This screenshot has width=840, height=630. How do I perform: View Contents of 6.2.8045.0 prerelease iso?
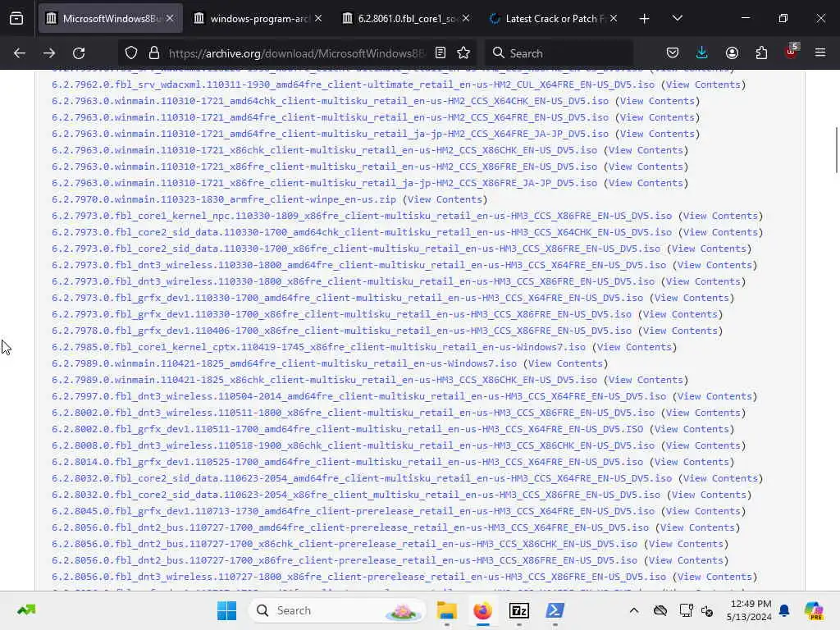click(703, 511)
